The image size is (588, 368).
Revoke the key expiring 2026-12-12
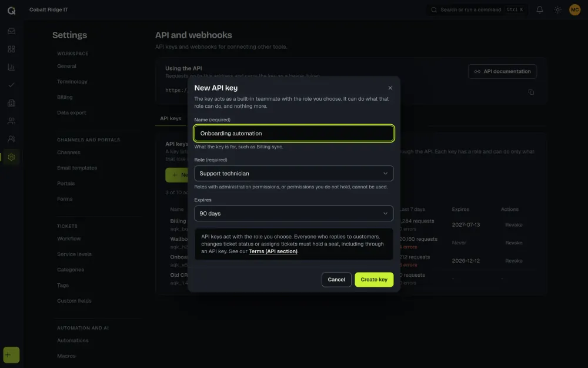click(514, 261)
